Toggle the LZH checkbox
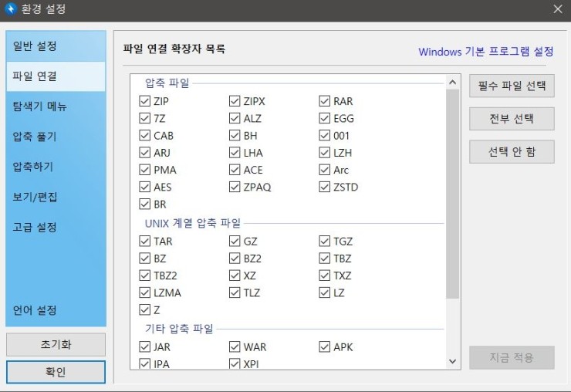 [324, 152]
